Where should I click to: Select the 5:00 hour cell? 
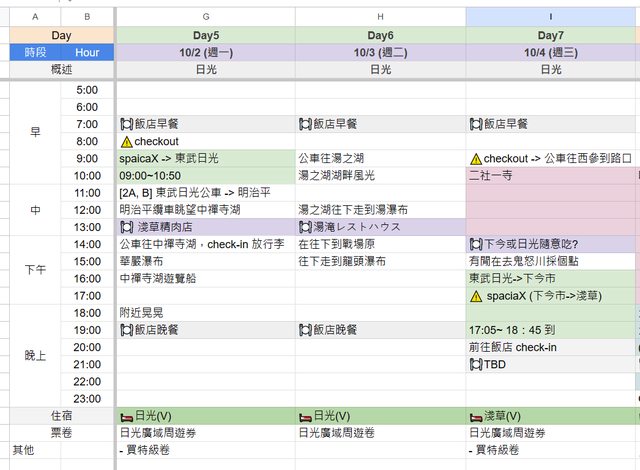(87, 90)
